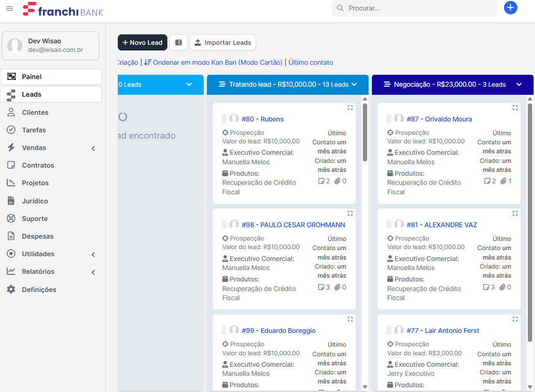Click Negociação column scrollbar thumb
This screenshot has width=535, height=392.
coord(530,222)
